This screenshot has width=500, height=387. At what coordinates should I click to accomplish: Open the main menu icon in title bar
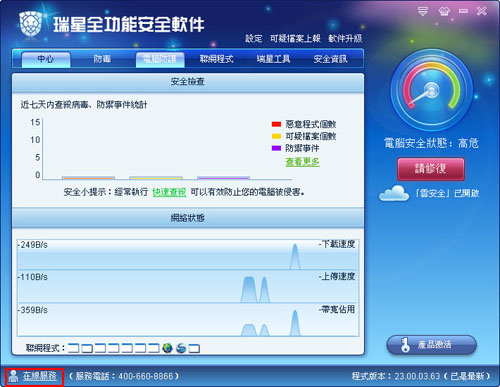click(x=423, y=11)
